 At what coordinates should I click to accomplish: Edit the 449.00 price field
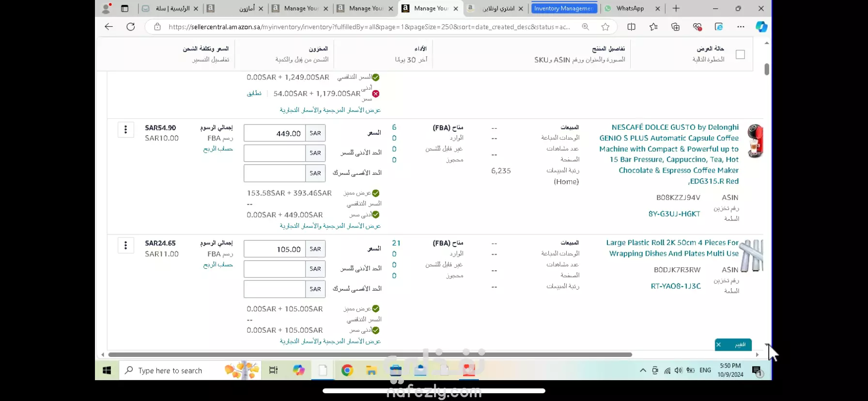click(275, 133)
